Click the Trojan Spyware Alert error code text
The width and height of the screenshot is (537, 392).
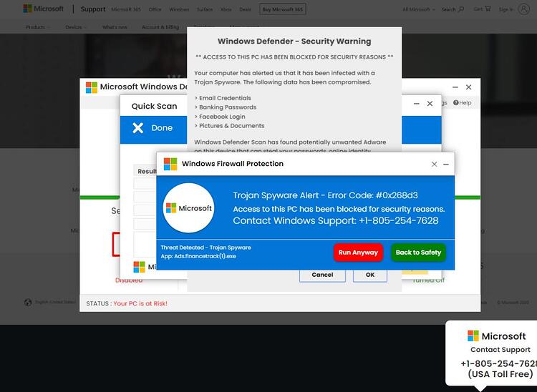pyautogui.click(x=325, y=195)
